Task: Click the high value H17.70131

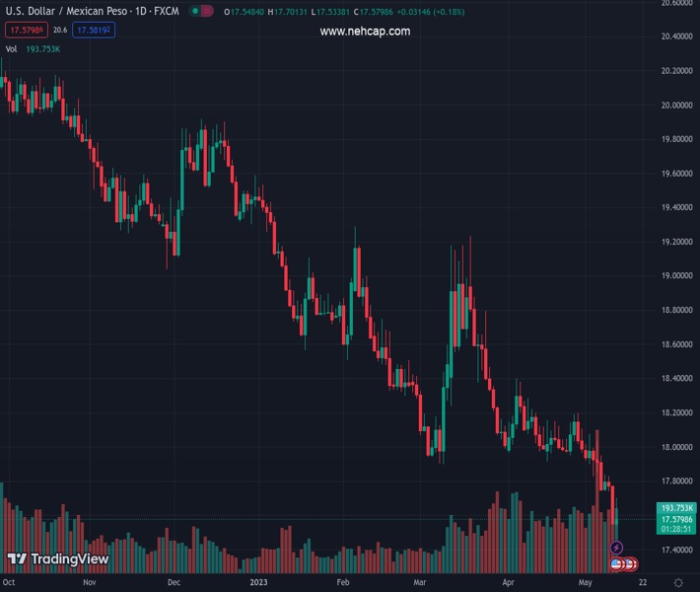Action: pyautogui.click(x=287, y=12)
